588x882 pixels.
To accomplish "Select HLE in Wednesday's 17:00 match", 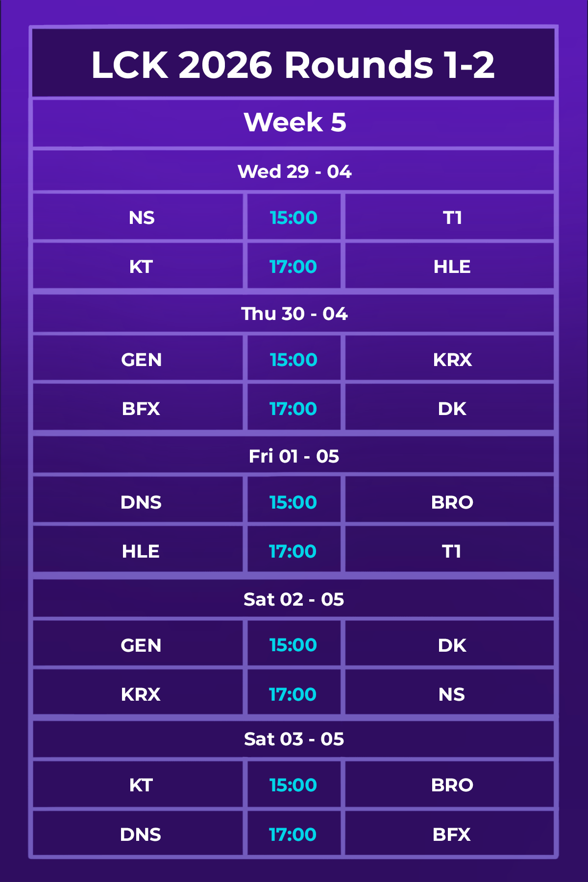I will 452,267.
